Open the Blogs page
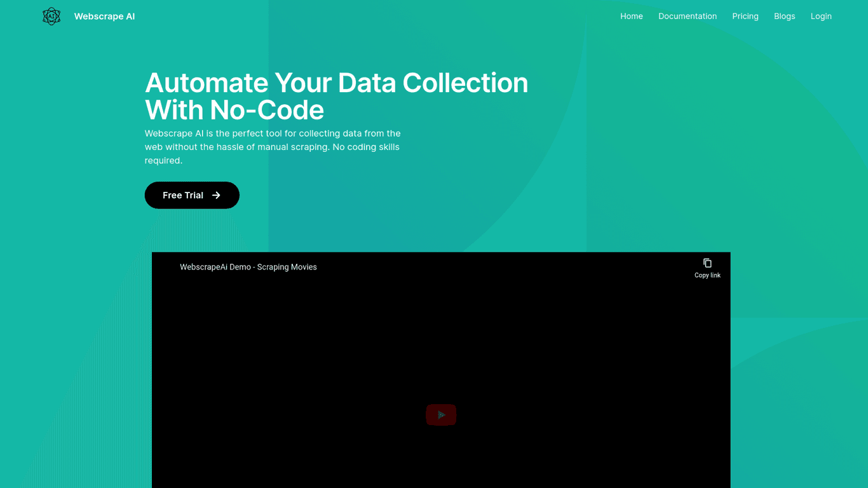 coord(784,16)
